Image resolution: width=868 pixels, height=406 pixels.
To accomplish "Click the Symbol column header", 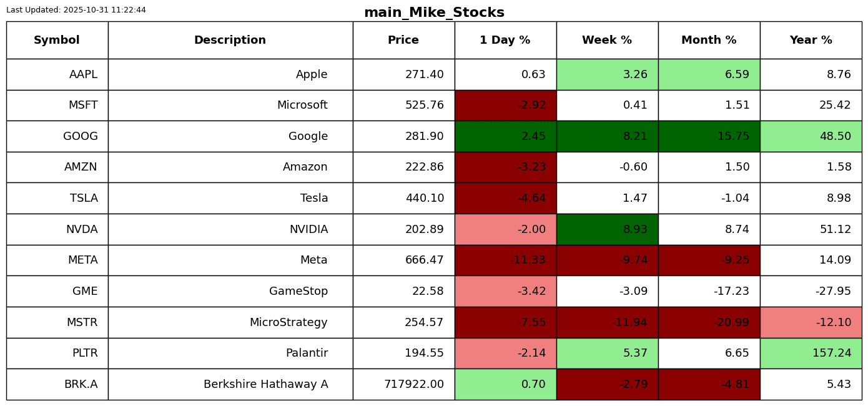I will pos(57,41).
